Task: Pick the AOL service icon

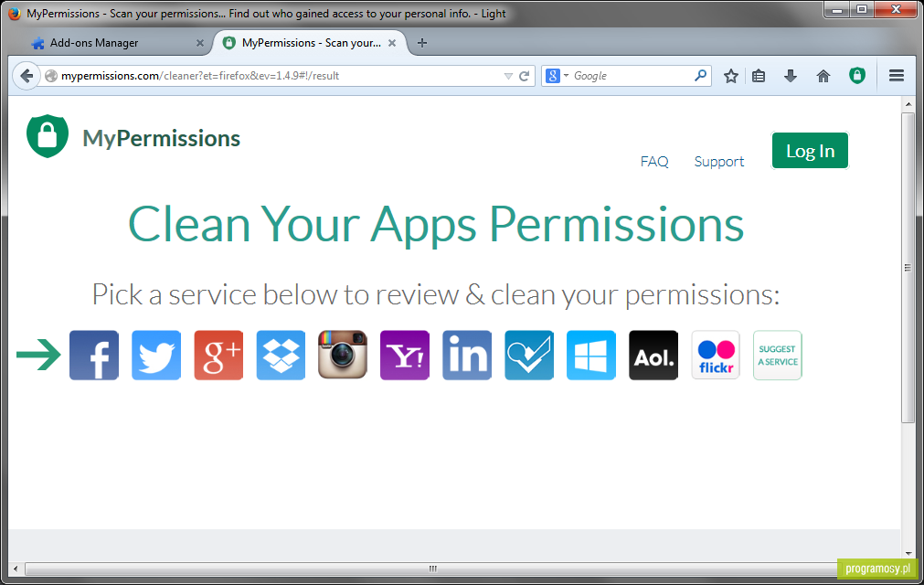Action: click(x=653, y=356)
